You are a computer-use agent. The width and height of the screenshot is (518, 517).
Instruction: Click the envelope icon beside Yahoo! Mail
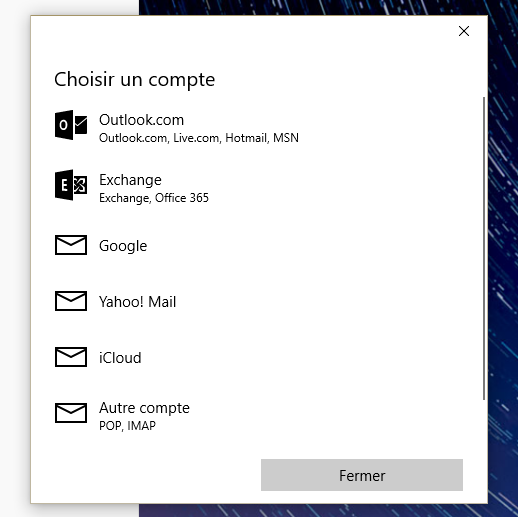point(71,301)
